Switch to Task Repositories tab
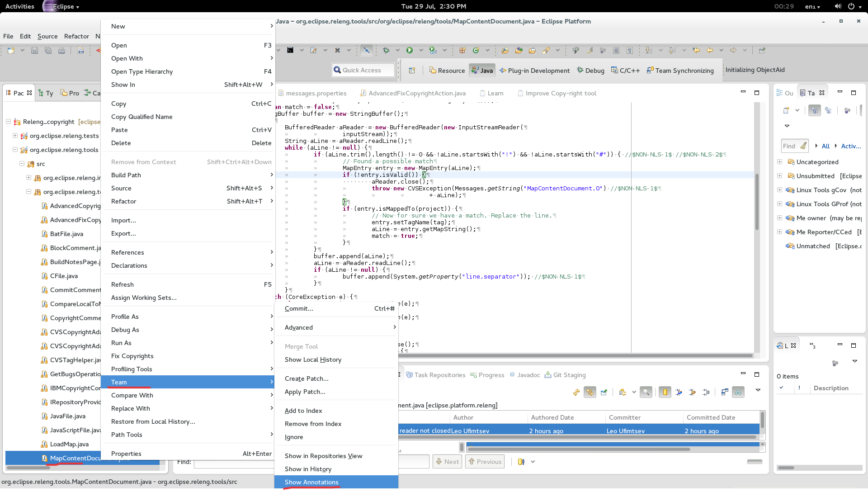 tap(435, 375)
